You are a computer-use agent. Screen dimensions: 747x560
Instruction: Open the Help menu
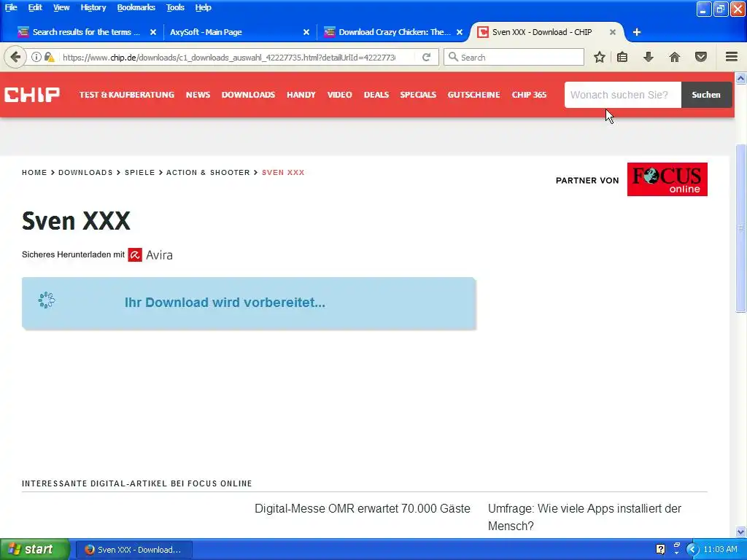pyautogui.click(x=203, y=7)
